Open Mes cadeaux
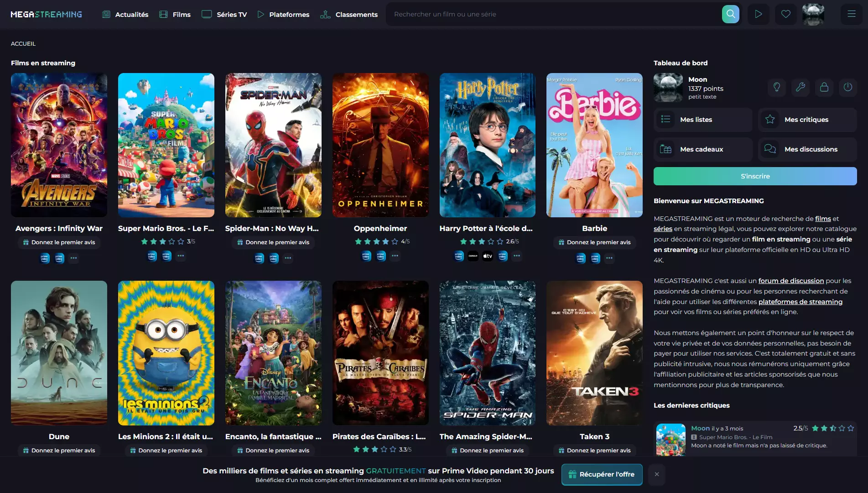 click(702, 149)
